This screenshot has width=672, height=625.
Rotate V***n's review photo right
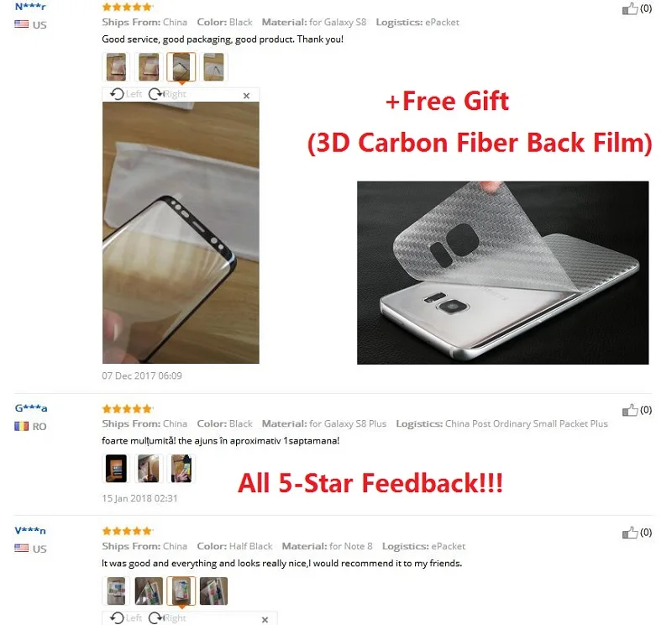167,617
